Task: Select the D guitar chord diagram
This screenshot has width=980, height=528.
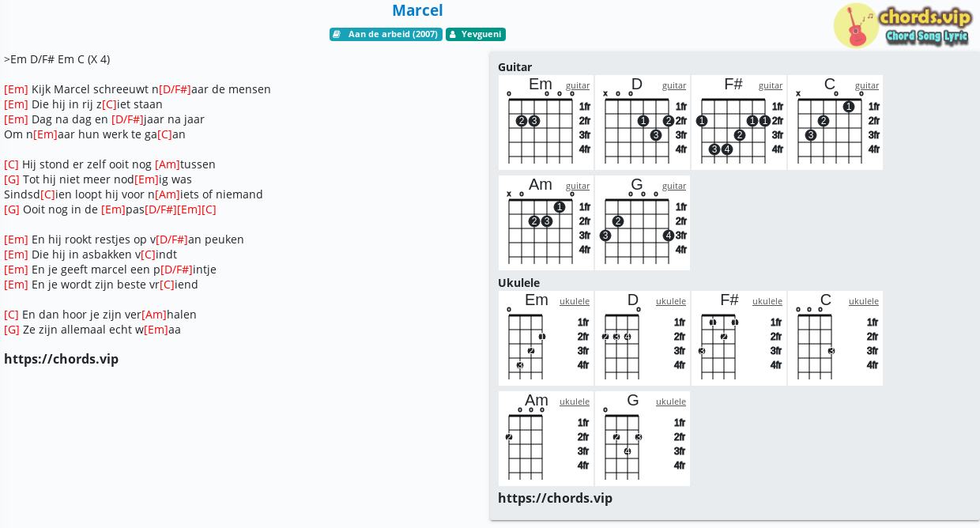Action: tap(643, 123)
